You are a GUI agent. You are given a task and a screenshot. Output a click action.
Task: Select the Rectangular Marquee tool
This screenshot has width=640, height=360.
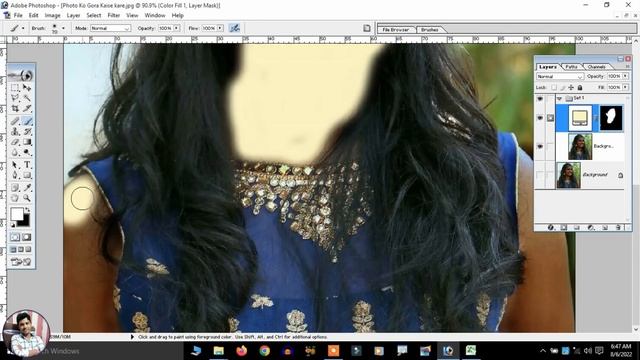[15, 88]
